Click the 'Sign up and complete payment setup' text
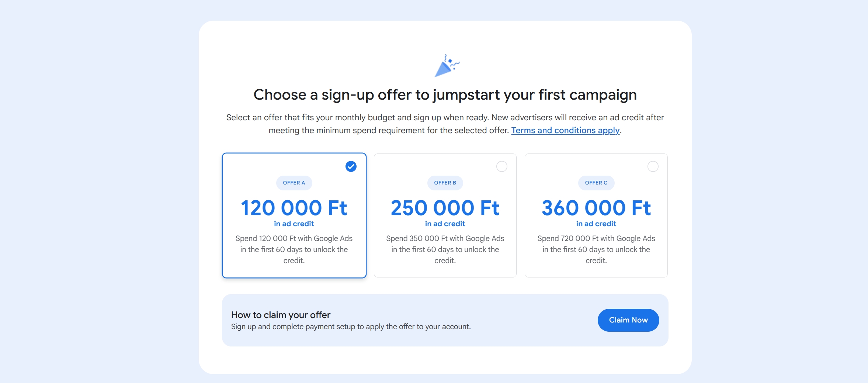This screenshot has width=868, height=383. (351, 327)
